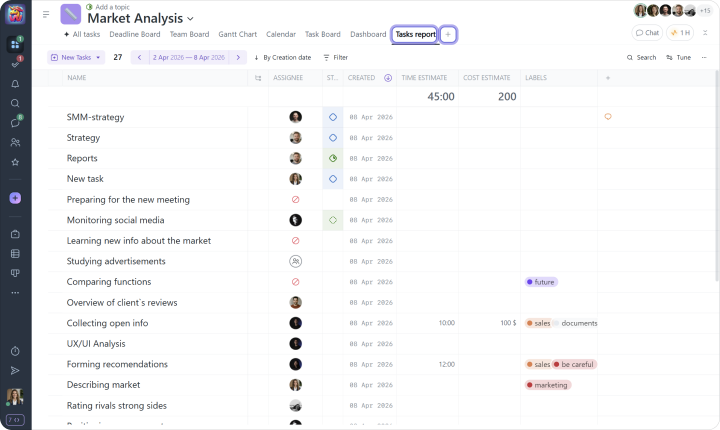The height and width of the screenshot is (430, 720).
Task: Open the Filter option in the toolbar
Action: (x=335, y=58)
